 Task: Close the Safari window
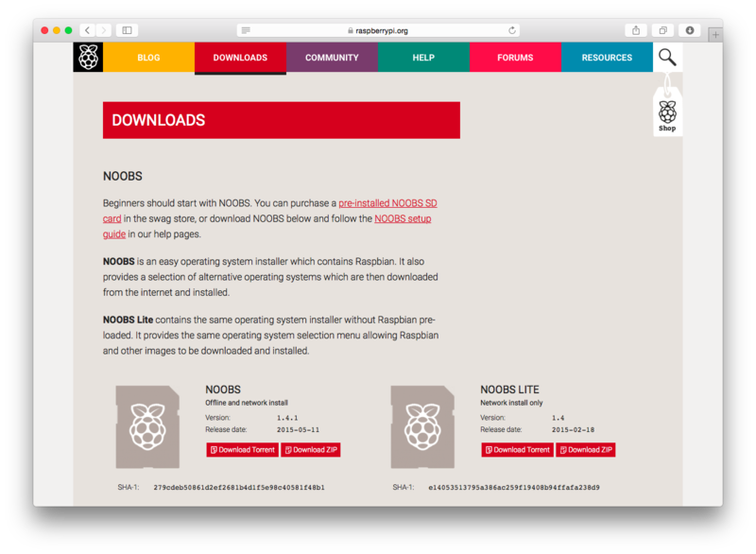click(44, 30)
